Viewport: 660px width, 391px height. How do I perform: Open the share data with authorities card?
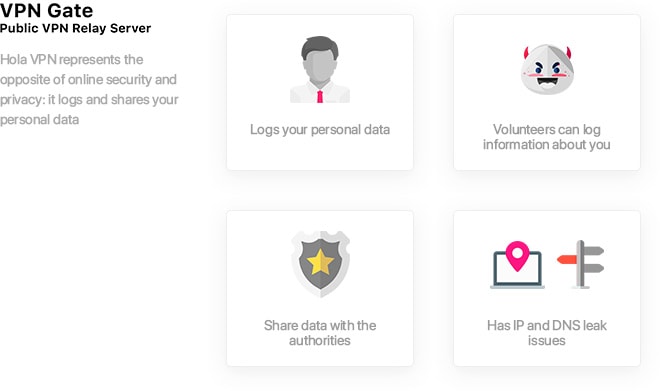click(x=320, y=288)
